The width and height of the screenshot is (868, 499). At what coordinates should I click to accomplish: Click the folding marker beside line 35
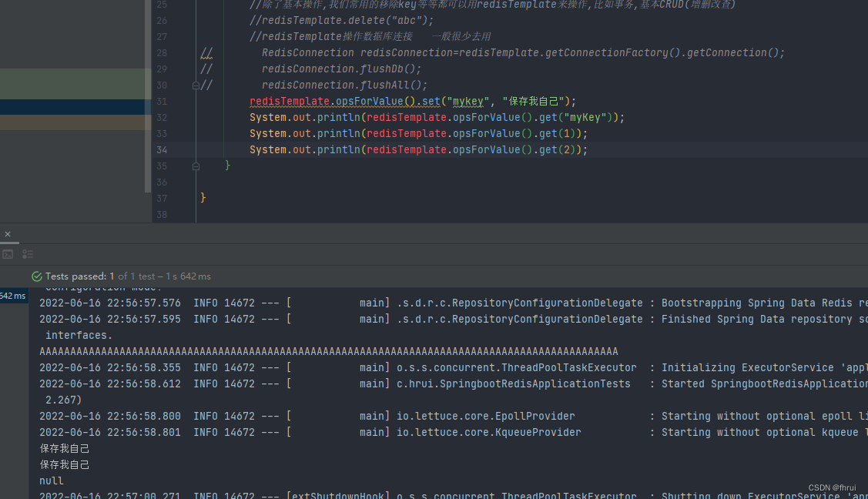click(x=196, y=166)
